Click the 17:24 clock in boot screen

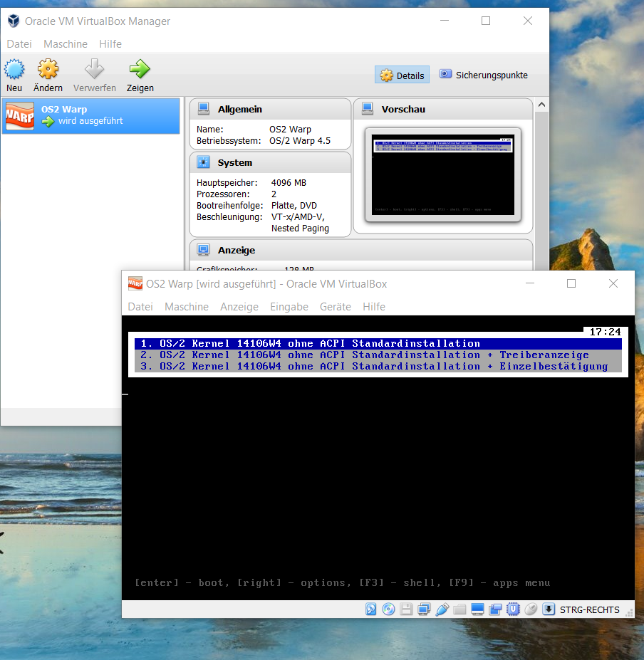coord(605,332)
